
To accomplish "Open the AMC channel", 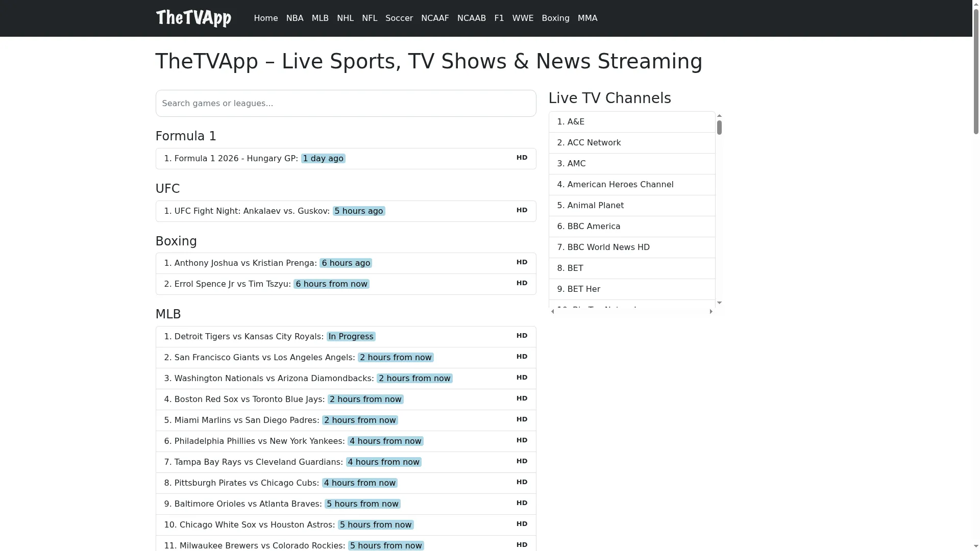I will coord(632,164).
